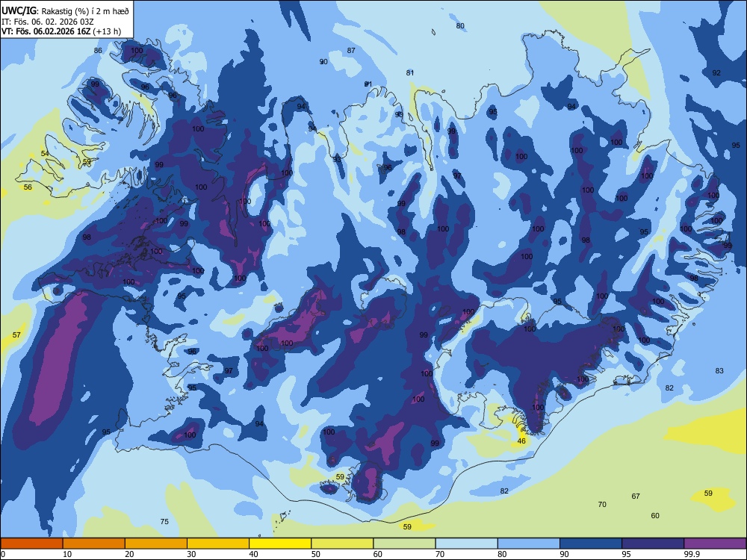Click the dark orange 0–10 legend swatch

coord(31,544)
